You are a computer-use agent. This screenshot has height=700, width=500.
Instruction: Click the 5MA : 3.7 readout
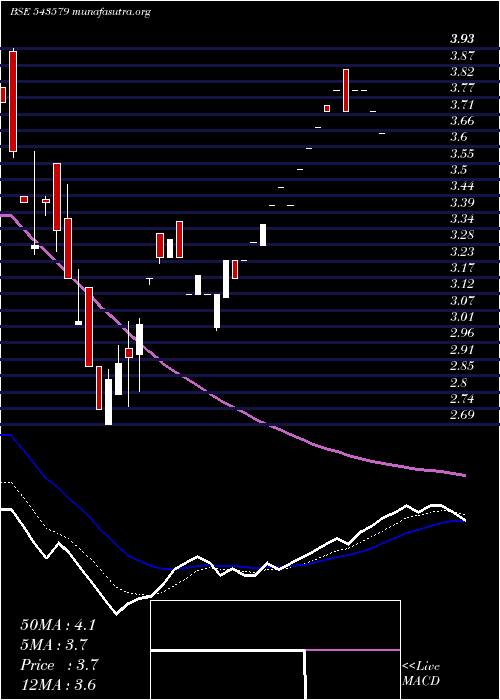click(x=53, y=645)
